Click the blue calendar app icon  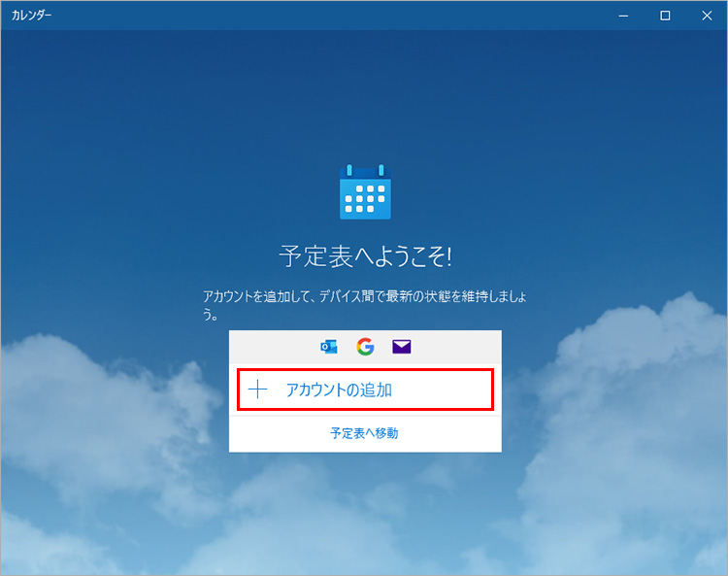click(365, 192)
